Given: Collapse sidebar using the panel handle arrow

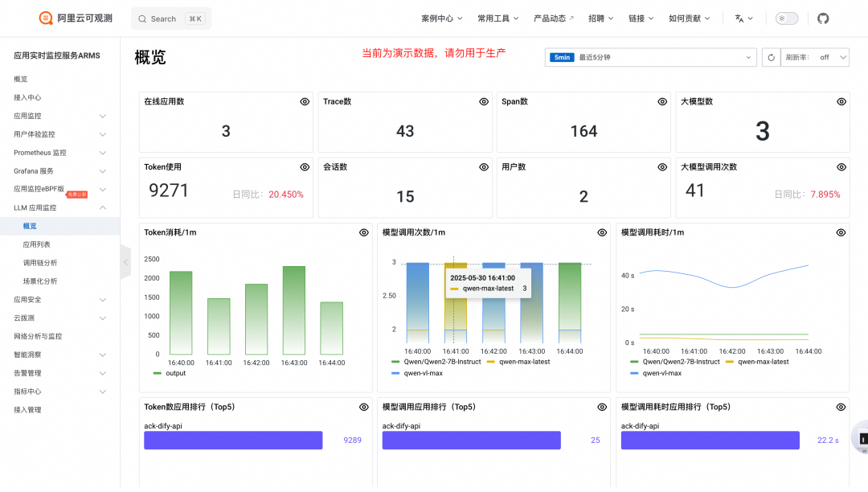Looking at the screenshot, I should [x=125, y=262].
